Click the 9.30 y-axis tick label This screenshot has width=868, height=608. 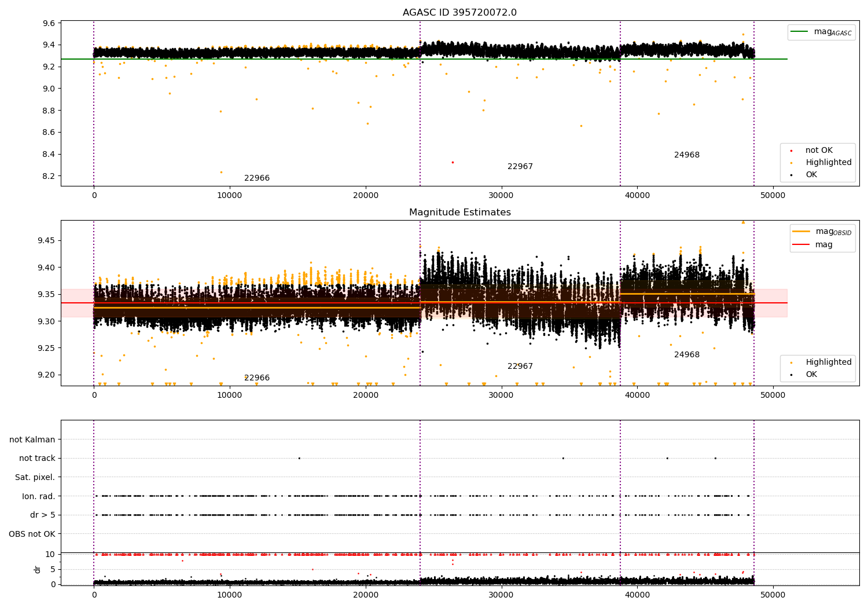(x=47, y=321)
